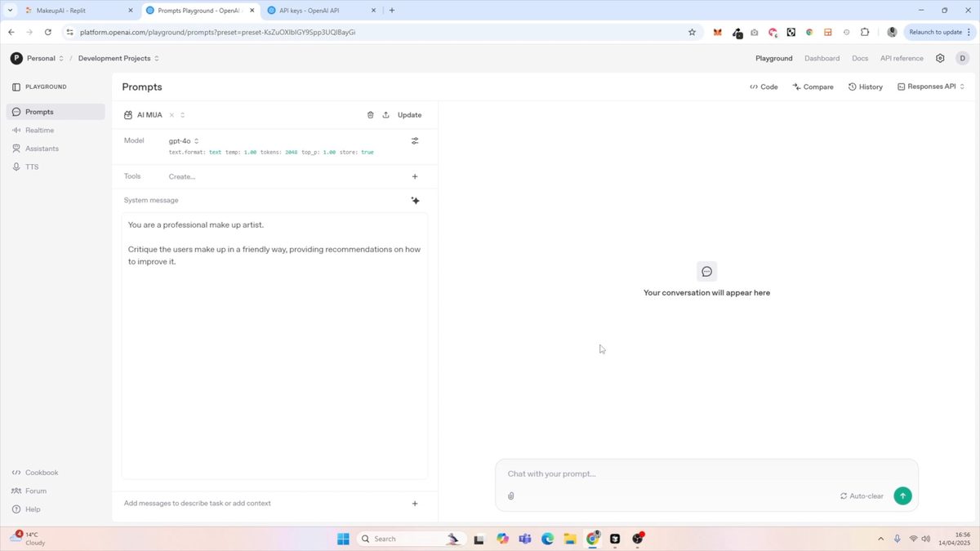Switch to the Dashboard tab
The width and height of the screenshot is (980, 551).
click(x=822, y=59)
